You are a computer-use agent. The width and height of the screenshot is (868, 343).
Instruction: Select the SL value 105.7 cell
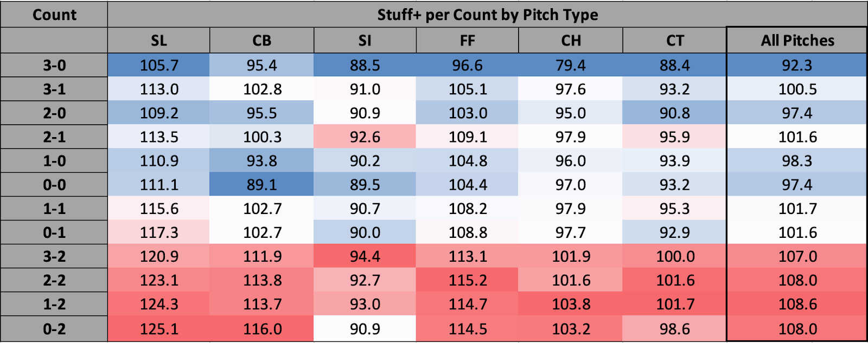[158, 66]
